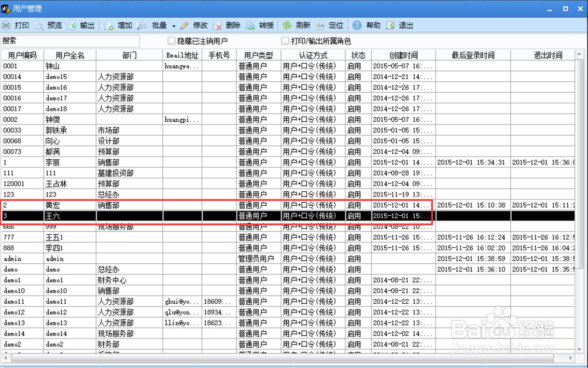
Task: Click the horizontal scrollbar right arrow
Action: 571,358
